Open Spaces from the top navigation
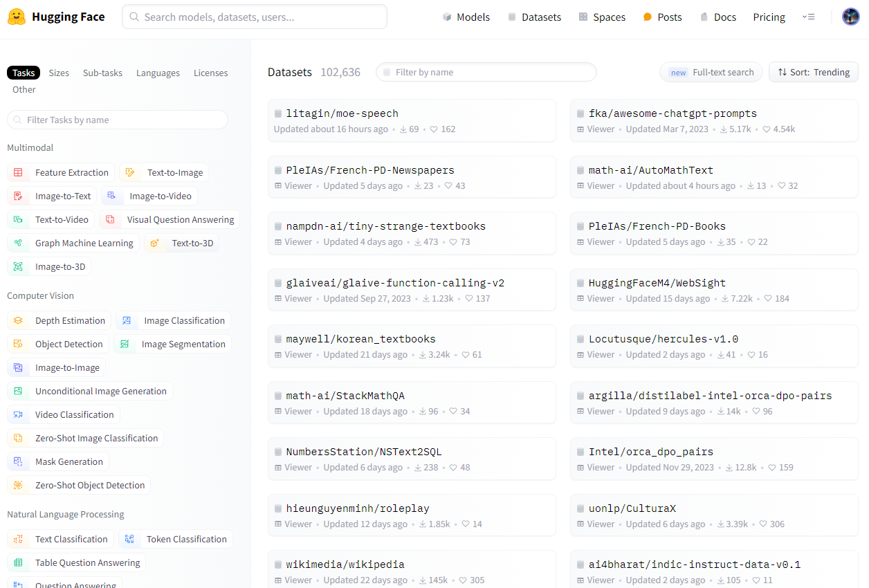Image resolution: width=869 pixels, height=588 pixels. pos(602,17)
